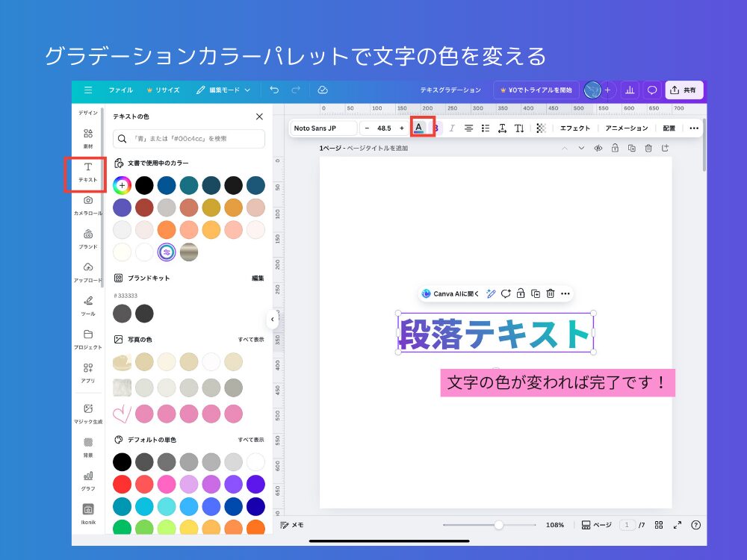
Task: Toggle bold formatting on the text
Action: pyautogui.click(x=436, y=128)
